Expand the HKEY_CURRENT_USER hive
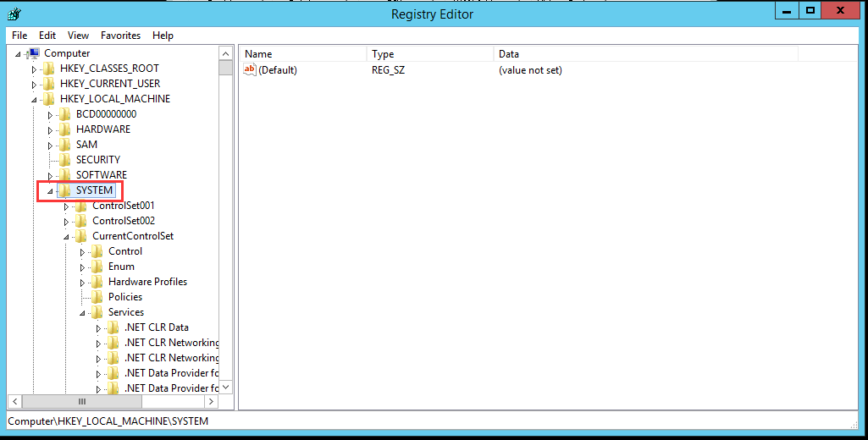Screen dimensions: 868x440 (x=34, y=85)
